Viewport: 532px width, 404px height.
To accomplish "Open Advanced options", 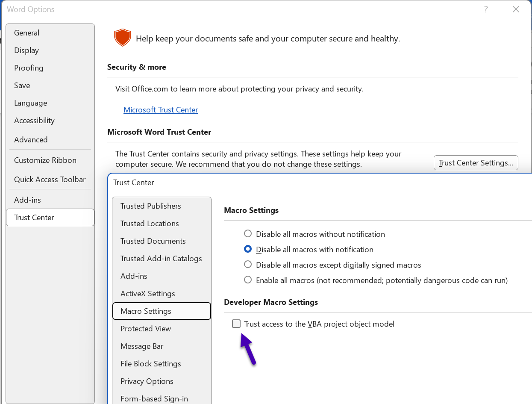I will coord(50,140).
